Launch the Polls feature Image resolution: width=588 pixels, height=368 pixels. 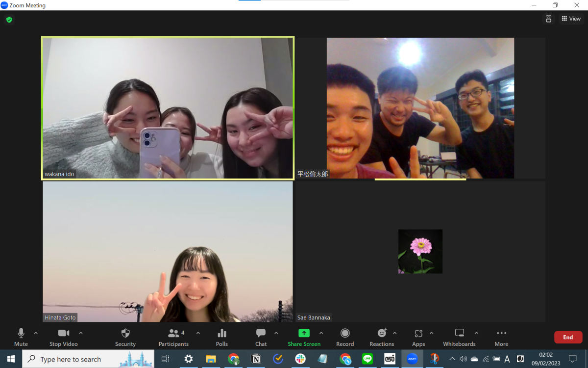click(x=222, y=337)
